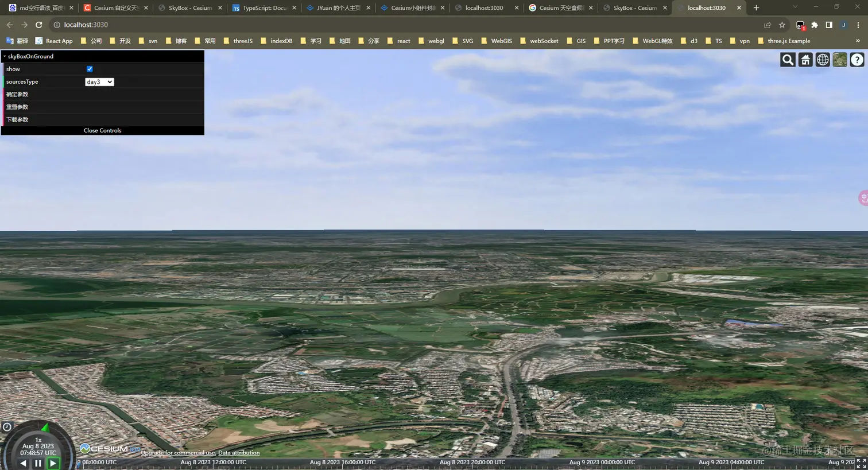Viewport: 868px width, 470px height.
Task: Switch to the TypeScript Documentation tab
Action: (x=264, y=8)
